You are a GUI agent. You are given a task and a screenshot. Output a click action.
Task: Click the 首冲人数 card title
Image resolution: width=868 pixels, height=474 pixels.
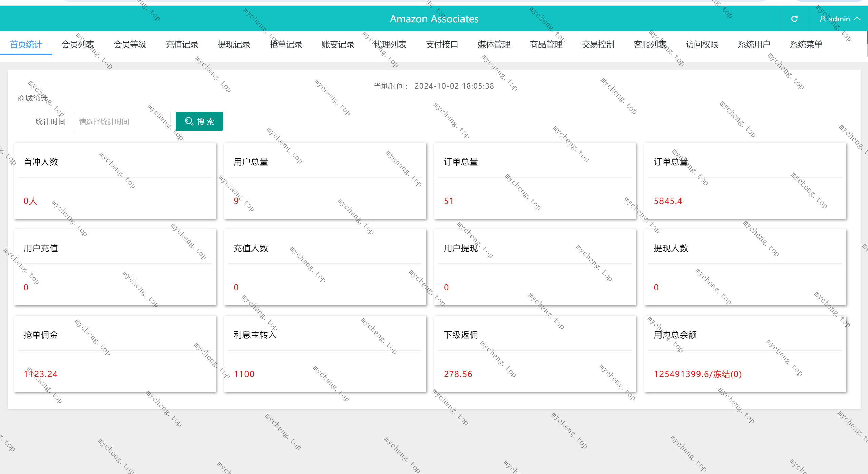coord(41,162)
